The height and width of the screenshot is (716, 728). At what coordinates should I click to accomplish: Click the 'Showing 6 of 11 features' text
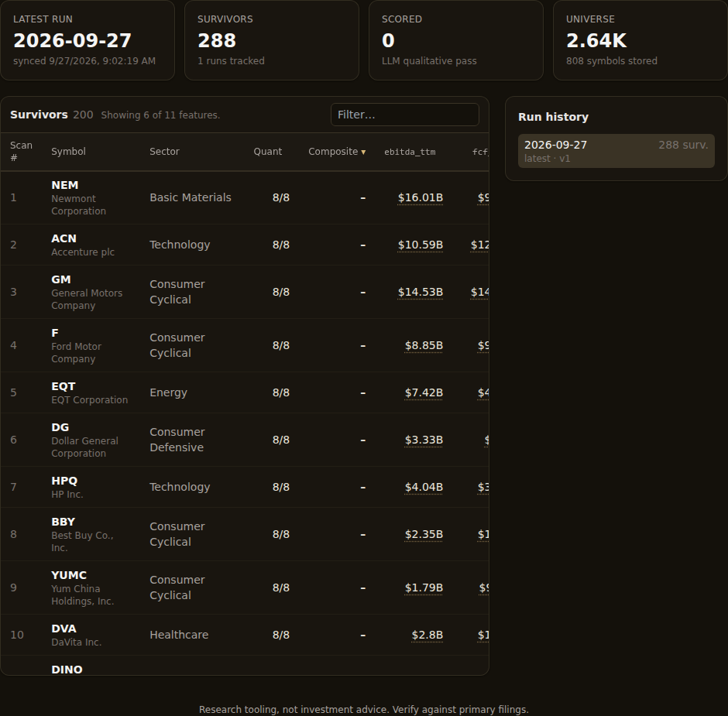[160, 115]
